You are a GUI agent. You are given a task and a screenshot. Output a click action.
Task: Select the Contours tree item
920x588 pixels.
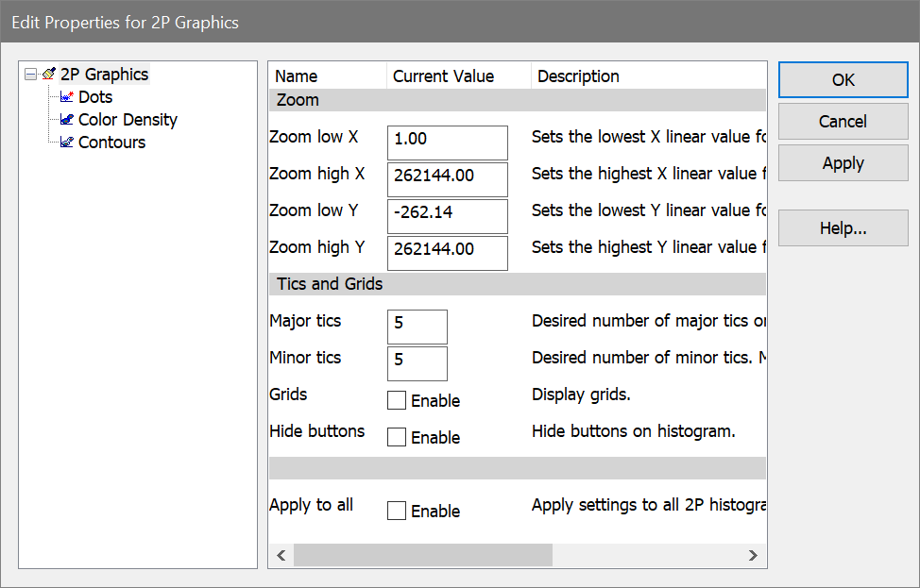pos(111,143)
